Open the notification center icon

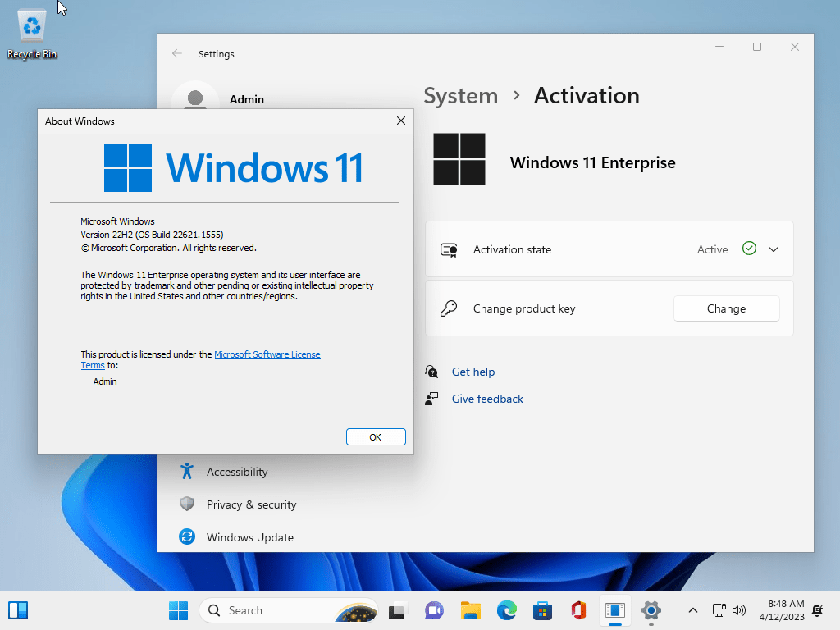click(818, 610)
